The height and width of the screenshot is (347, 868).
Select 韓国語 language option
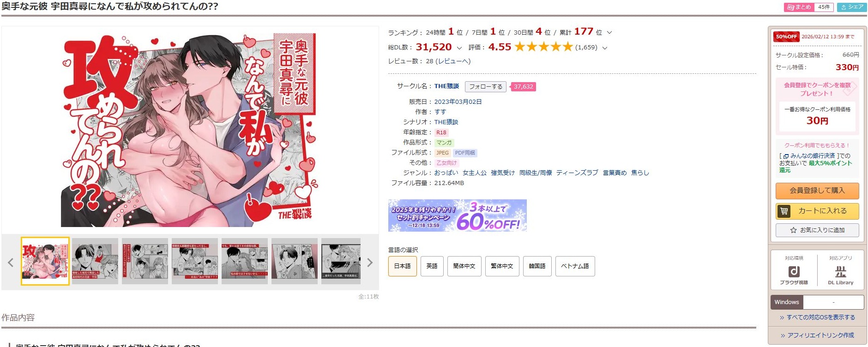[537, 266]
